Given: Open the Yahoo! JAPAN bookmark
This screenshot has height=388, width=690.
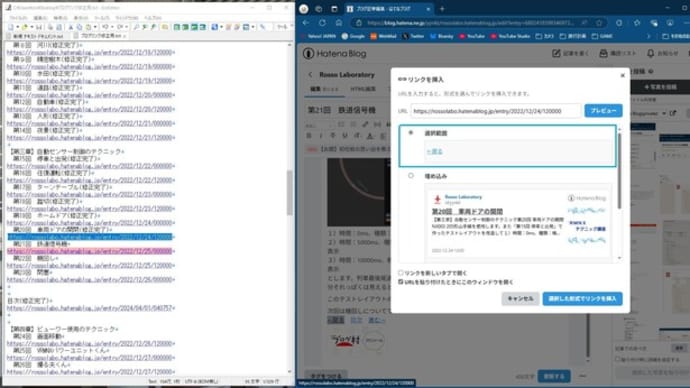Looking at the screenshot, I should 321,36.
